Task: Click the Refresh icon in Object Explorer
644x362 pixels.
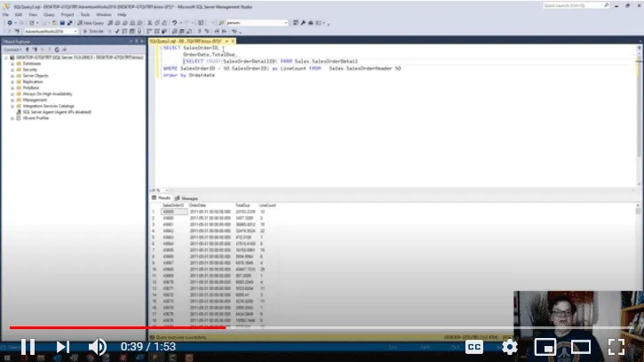Action: pyautogui.click(x=57, y=50)
